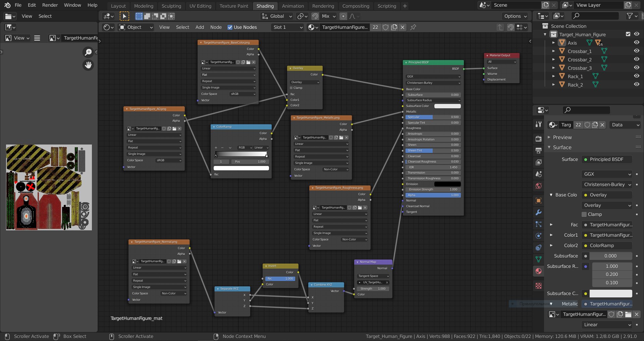Viewport: 644px width, 341px height.
Task: Open the Add menu in node editor
Action: (x=200, y=27)
